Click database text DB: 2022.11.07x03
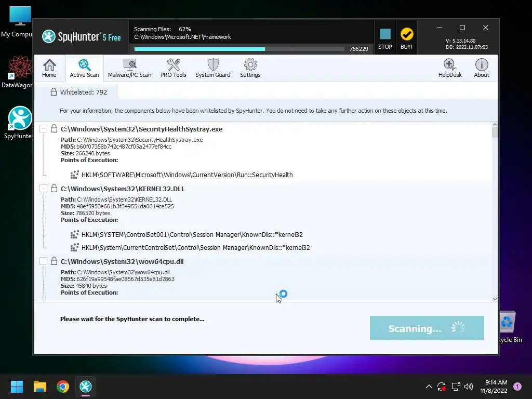This screenshot has width=532, height=399. pos(467,47)
